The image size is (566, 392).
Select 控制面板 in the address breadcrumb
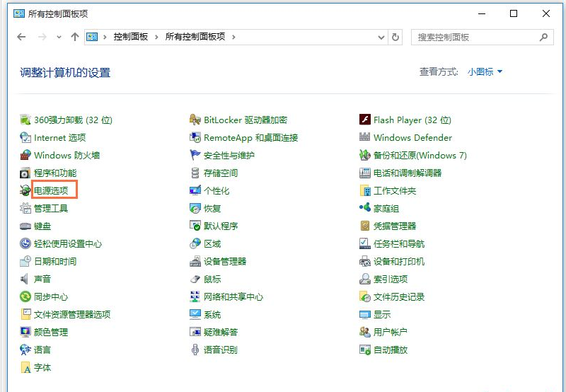point(131,37)
